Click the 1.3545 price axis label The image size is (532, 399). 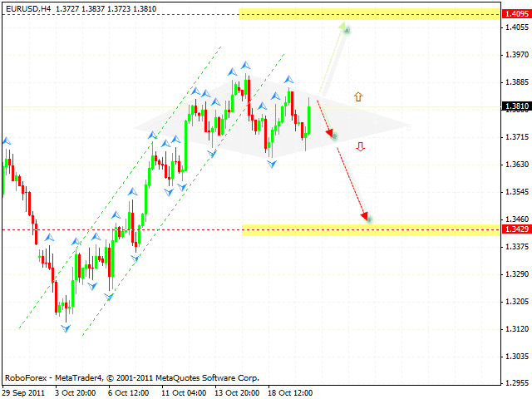click(x=517, y=192)
